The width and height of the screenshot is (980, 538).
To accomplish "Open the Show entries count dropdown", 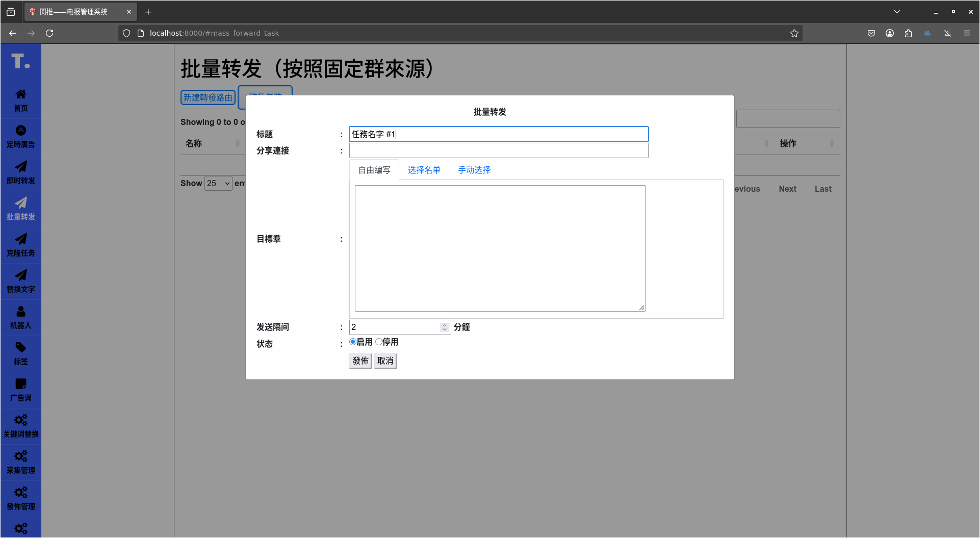I will tap(218, 183).
